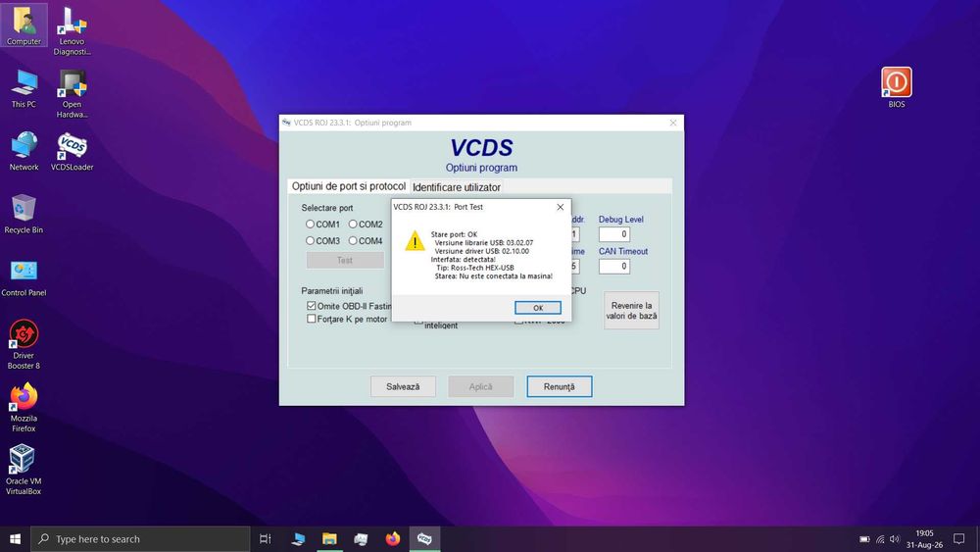Select the BIOS desktop shortcut
This screenshot has height=552, width=980.
point(897,87)
